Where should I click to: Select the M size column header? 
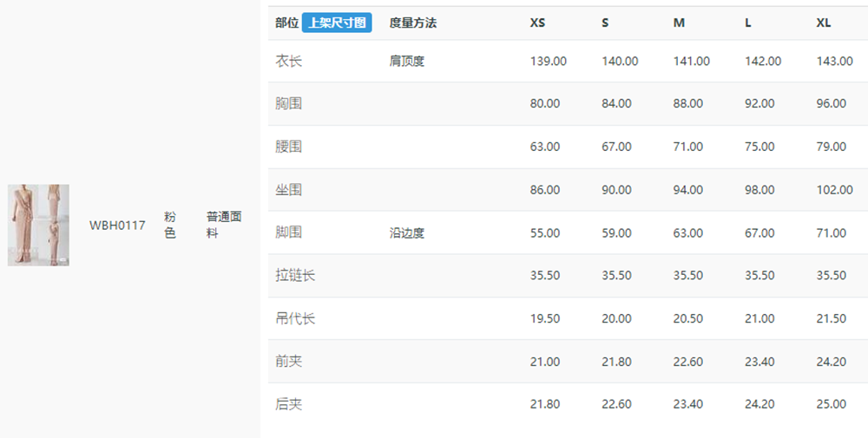pos(679,23)
